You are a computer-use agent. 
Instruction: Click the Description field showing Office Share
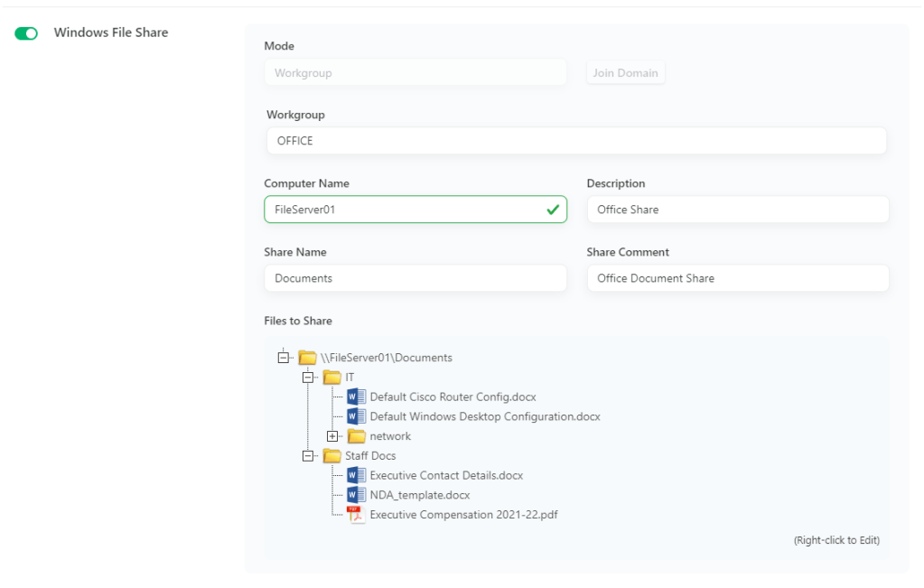(x=737, y=210)
